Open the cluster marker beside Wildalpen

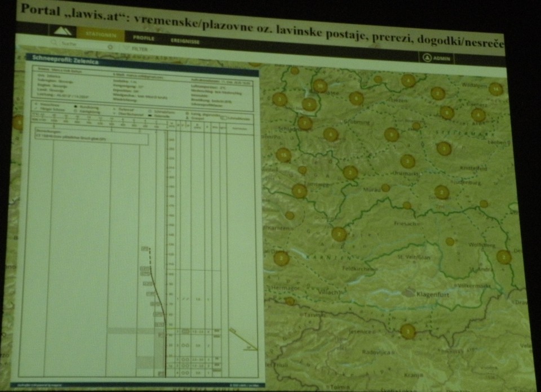pos(495,89)
